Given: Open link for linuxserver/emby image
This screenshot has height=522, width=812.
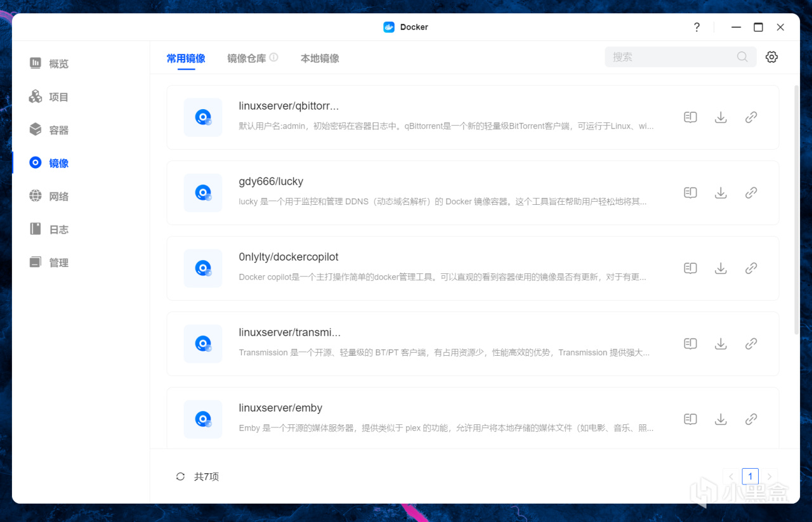Looking at the screenshot, I should click(x=751, y=419).
